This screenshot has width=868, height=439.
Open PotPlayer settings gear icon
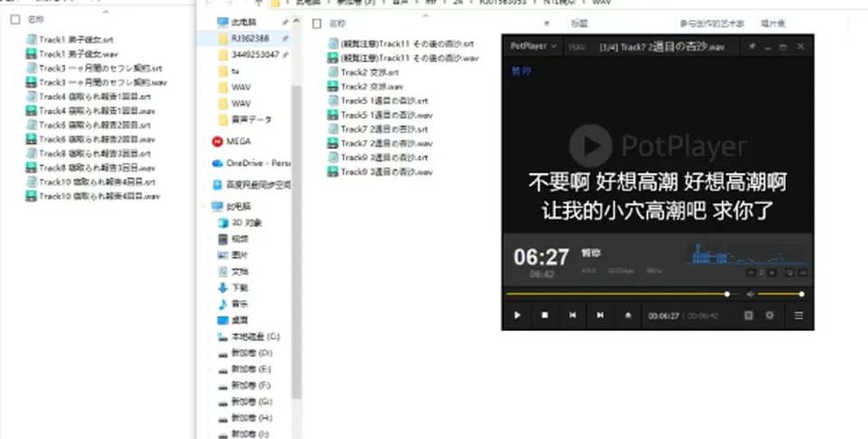pyautogui.click(x=769, y=315)
